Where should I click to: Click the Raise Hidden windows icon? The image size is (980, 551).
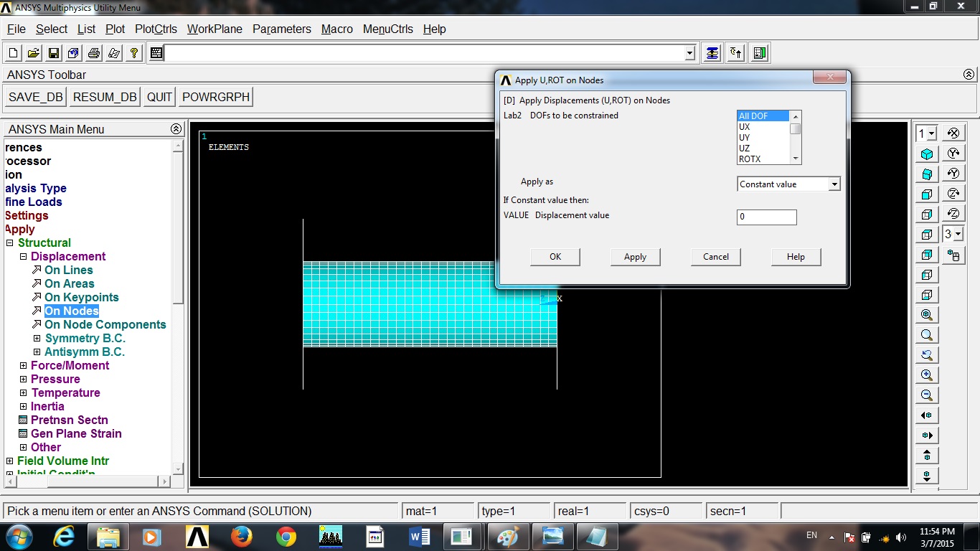712,53
